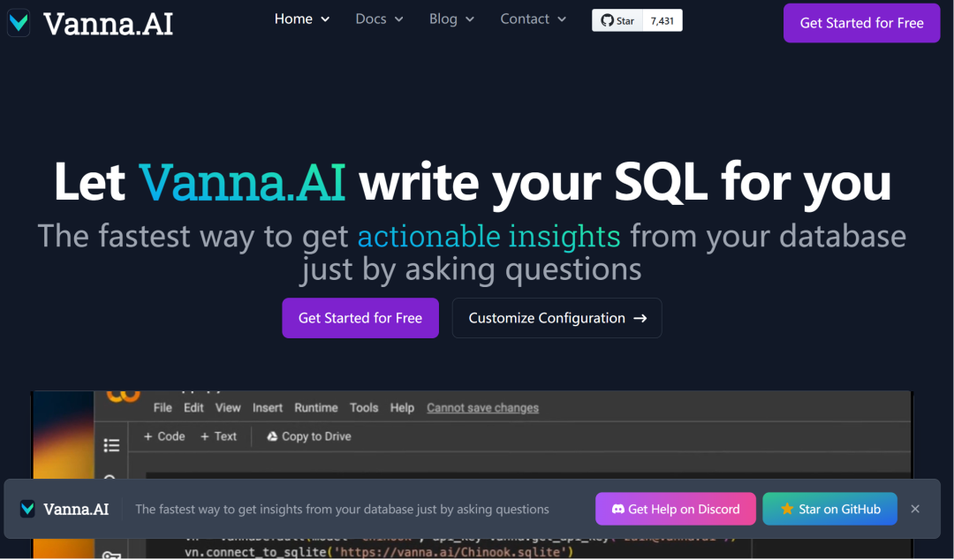This screenshot has width=954, height=560.
Task: Close the bottom banner
Action: tap(915, 509)
